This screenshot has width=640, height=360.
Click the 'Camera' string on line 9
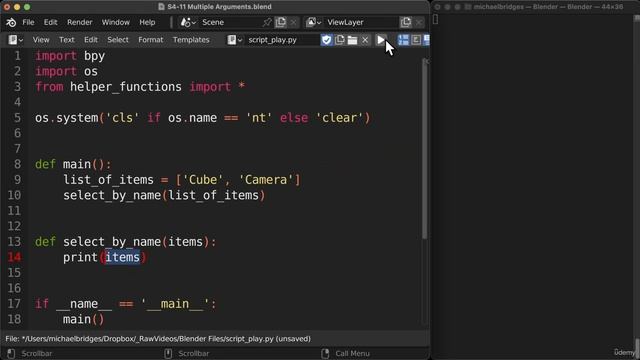click(x=266, y=180)
